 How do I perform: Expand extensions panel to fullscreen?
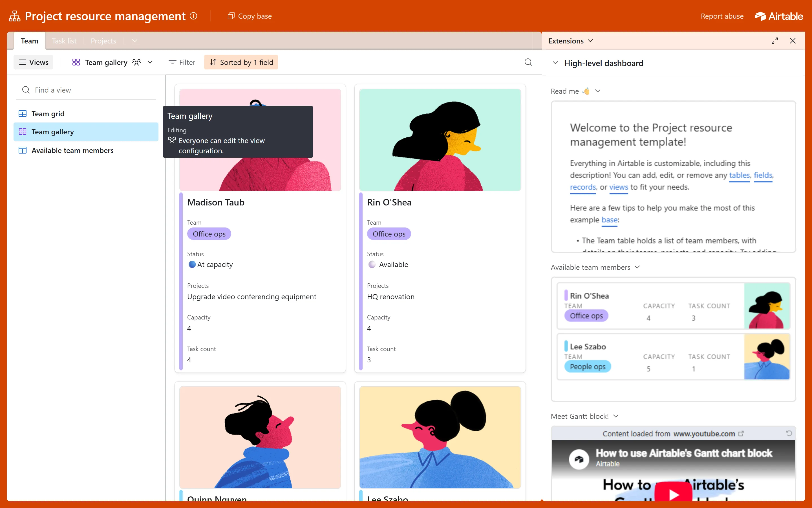775,41
